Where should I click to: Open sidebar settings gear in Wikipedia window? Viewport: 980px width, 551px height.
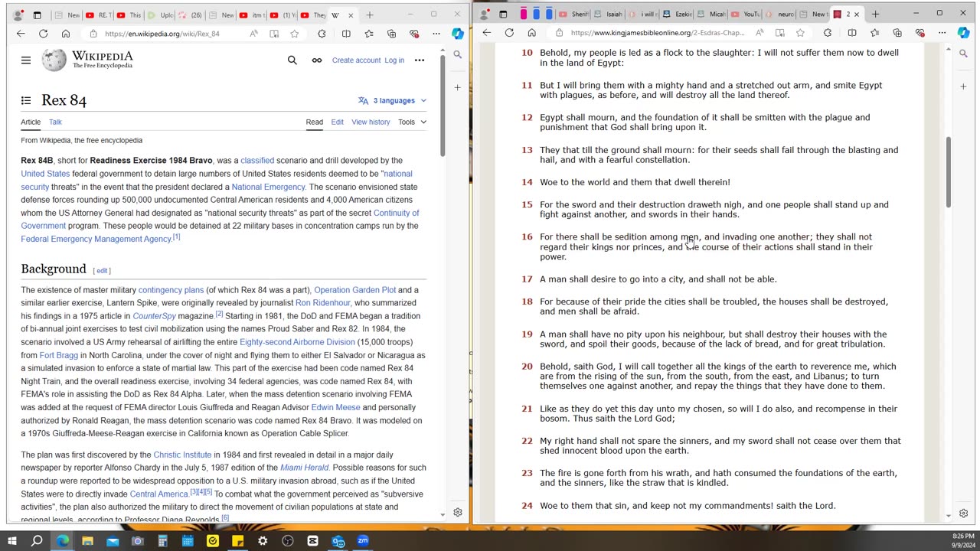[x=457, y=513]
